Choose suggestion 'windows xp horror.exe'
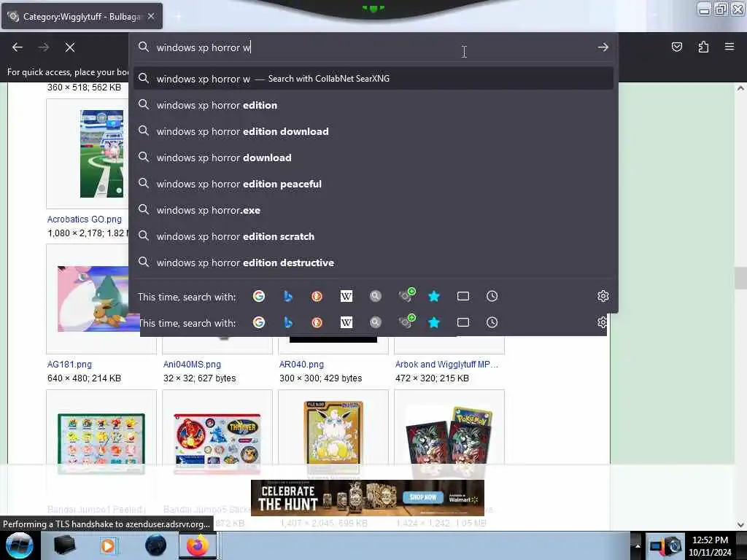 pyautogui.click(x=373, y=210)
